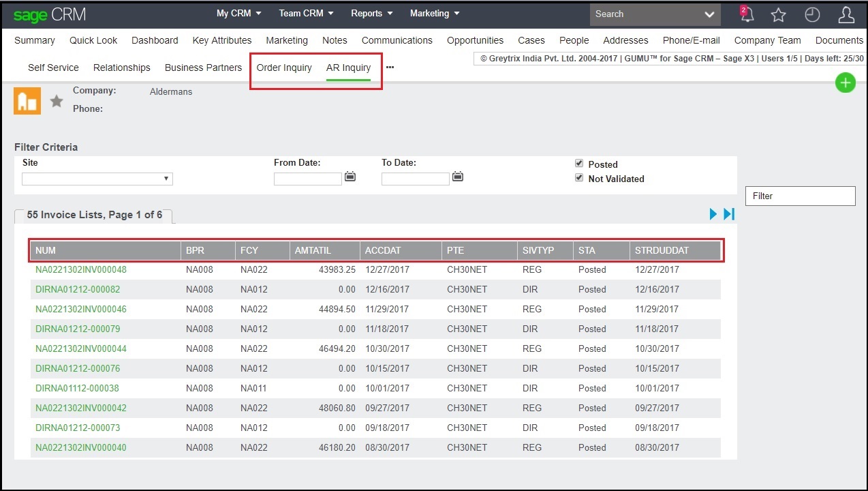Open invoice NA0221302INV000044
868x491 pixels.
click(81, 348)
